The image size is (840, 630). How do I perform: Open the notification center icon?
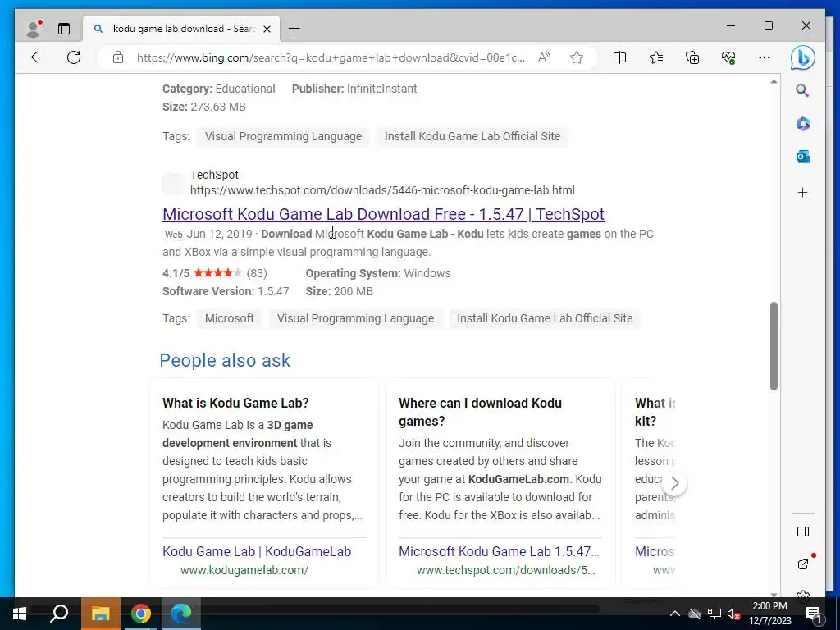813,614
